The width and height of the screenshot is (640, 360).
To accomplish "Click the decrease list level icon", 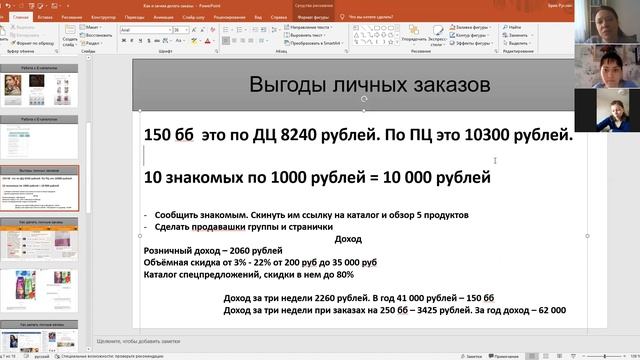I will 255,30.
